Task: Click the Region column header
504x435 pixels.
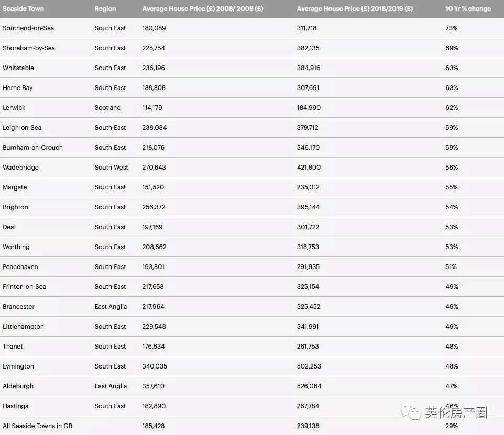Action: [x=105, y=9]
